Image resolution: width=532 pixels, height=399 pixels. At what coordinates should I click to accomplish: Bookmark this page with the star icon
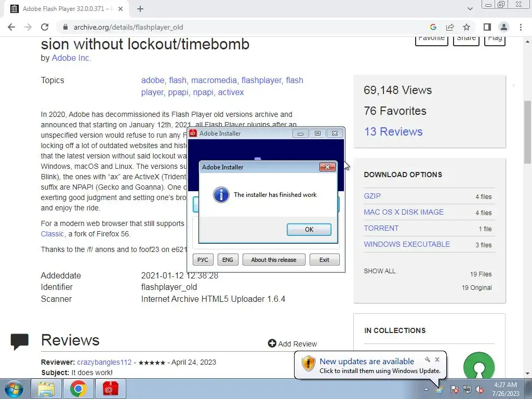click(467, 27)
